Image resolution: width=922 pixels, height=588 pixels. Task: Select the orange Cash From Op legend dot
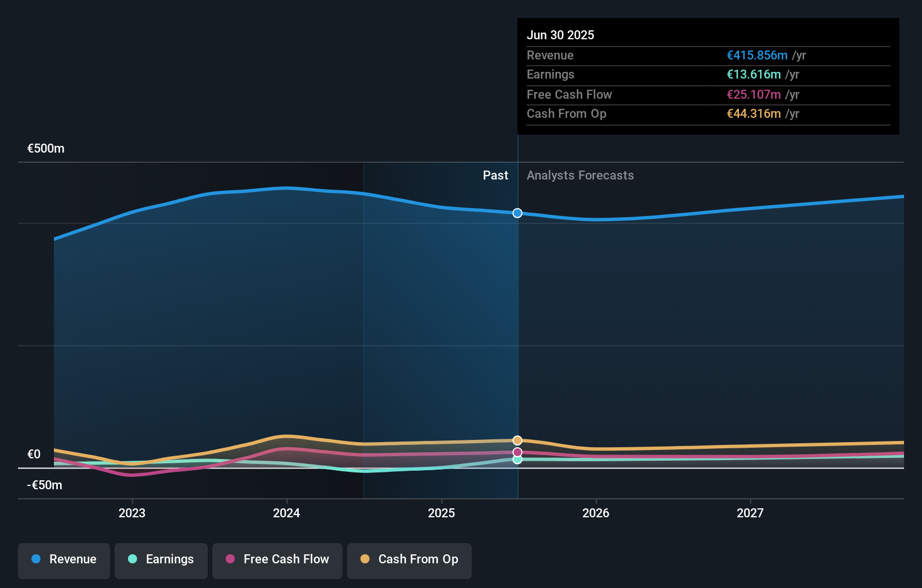click(x=366, y=559)
